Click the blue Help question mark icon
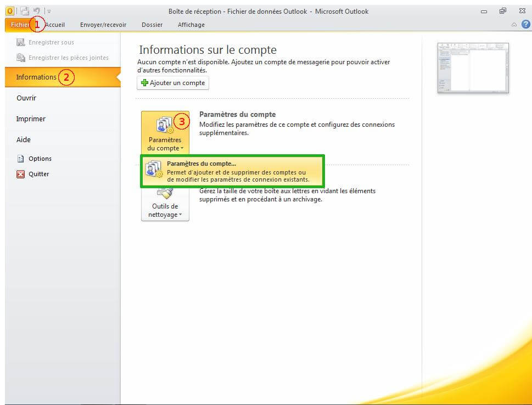 (525, 24)
